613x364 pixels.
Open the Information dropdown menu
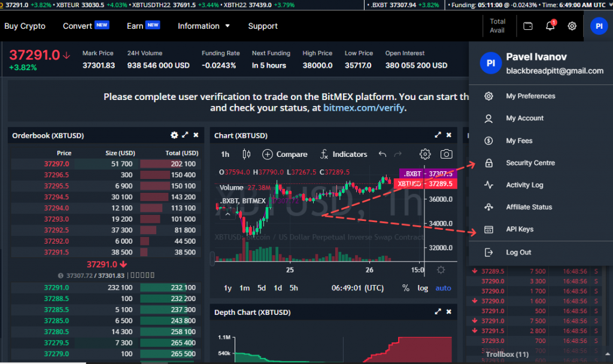(x=204, y=26)
